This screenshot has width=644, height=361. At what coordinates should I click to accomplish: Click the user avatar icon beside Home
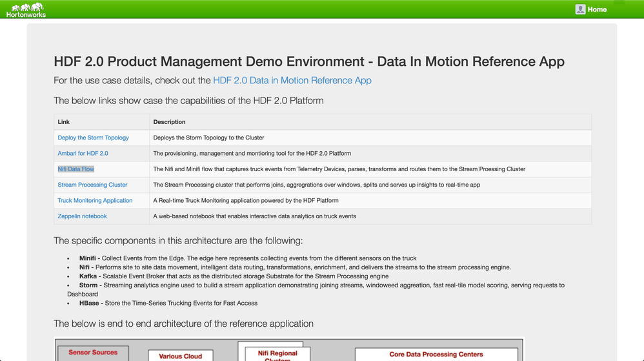click(x=580, y=9)
